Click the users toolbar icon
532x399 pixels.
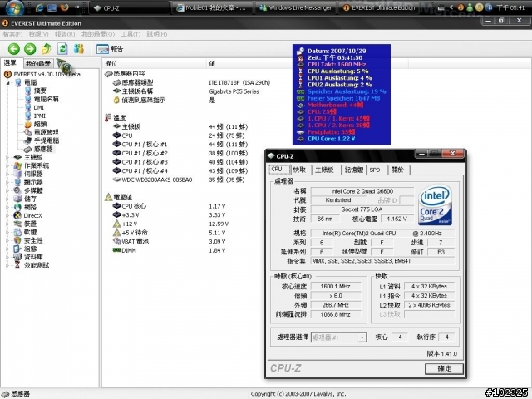coord(79,49)
